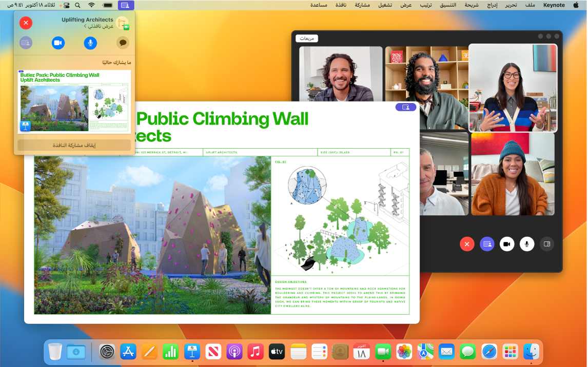
Task: Click the blue video camera icon in panel
Action: 58,43
